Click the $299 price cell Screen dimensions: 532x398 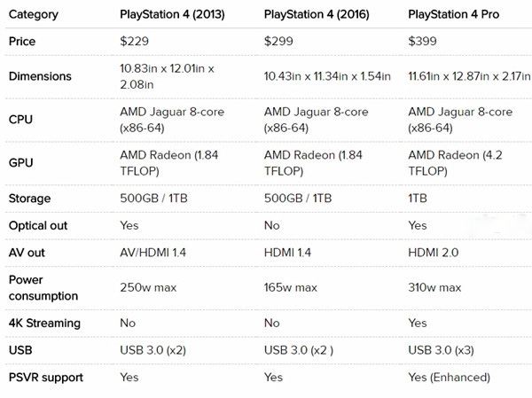tap(278, 42)
